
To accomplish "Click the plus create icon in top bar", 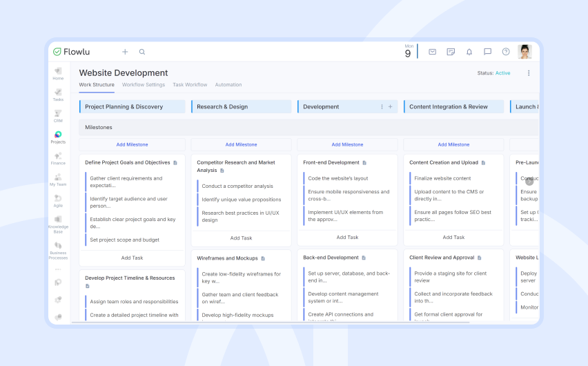I will coord(125,52).
